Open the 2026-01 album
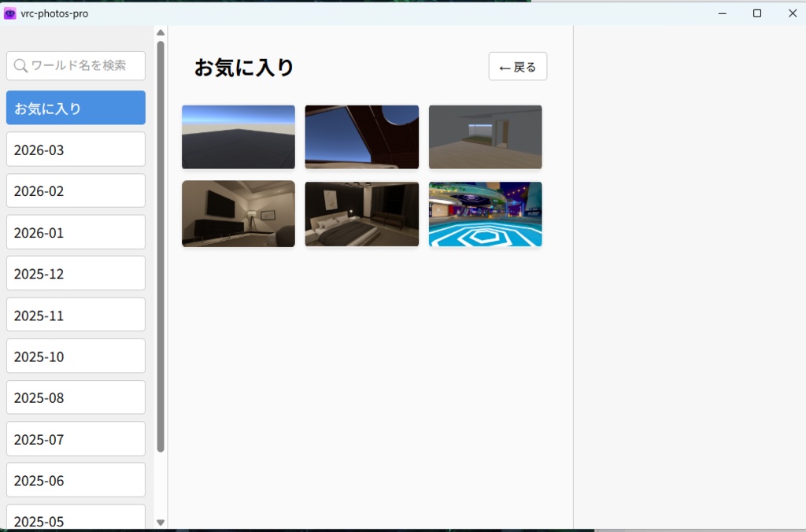The width and height of the screenshot is (806, 532). pos(75,231)
